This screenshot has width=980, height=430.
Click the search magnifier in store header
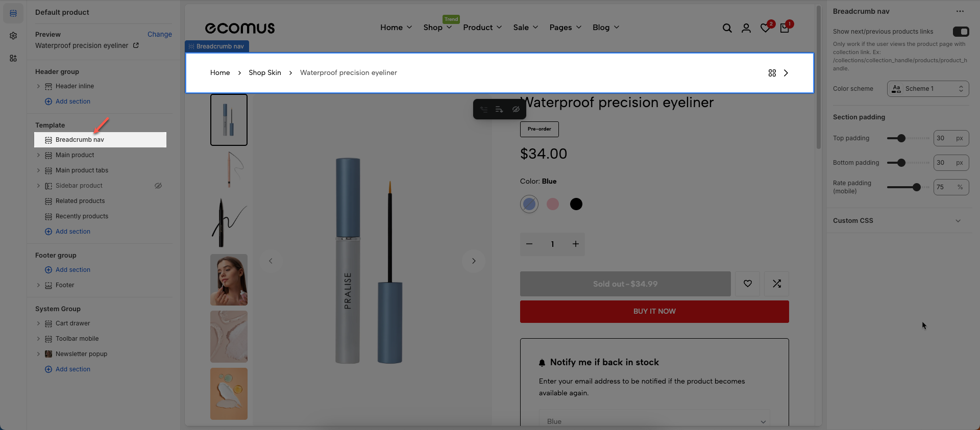coord(727,28)
